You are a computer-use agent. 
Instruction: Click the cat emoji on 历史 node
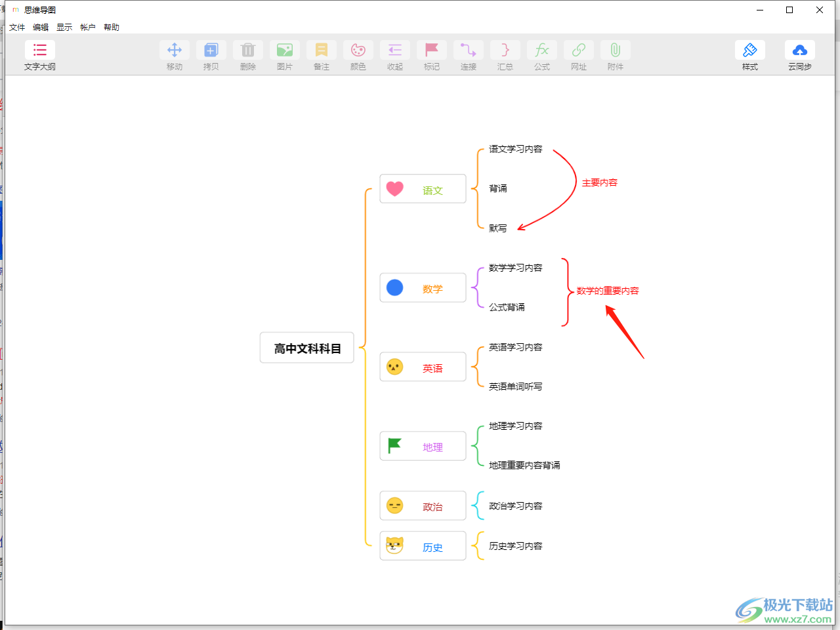tap(395, 545)
